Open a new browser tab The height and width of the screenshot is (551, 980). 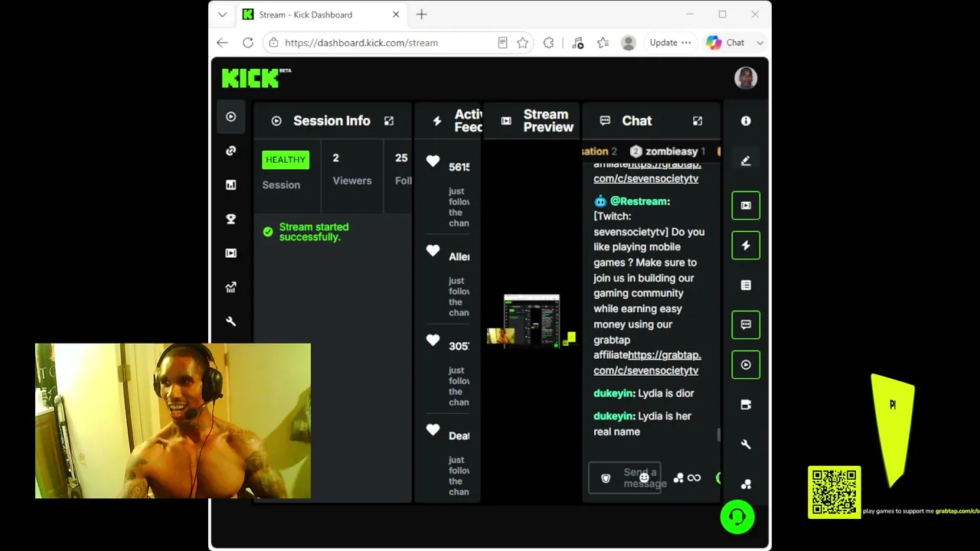[421, 15]
